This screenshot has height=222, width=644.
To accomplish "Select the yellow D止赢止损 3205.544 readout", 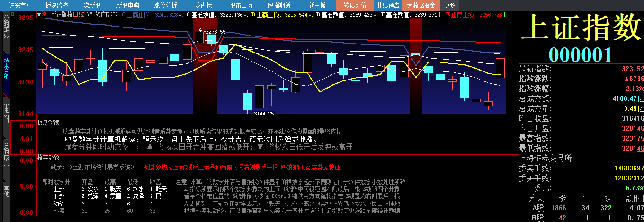I will coord(282,15).
